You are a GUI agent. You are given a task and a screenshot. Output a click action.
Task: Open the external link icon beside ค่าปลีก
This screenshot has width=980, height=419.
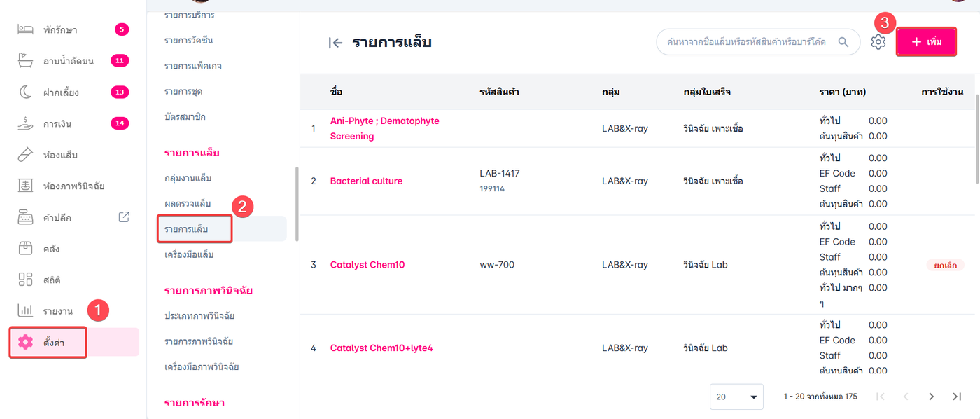pyautogui.click(x=124, y=217)
